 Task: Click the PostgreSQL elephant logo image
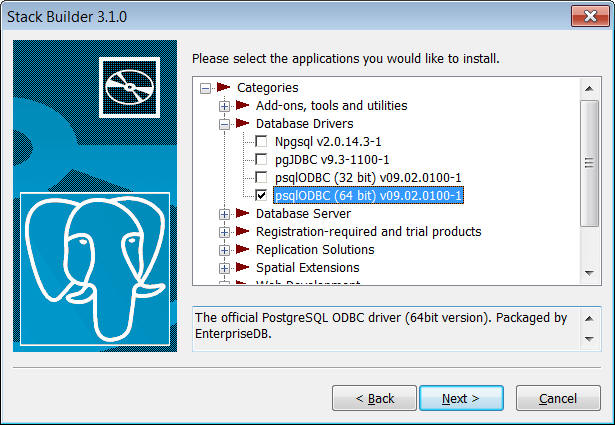(95, 269)
